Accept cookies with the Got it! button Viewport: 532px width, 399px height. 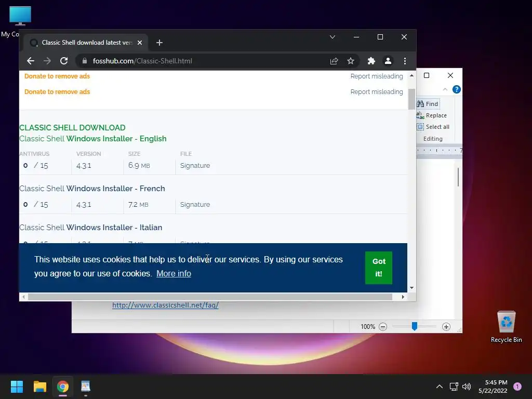tap(379, 268)
